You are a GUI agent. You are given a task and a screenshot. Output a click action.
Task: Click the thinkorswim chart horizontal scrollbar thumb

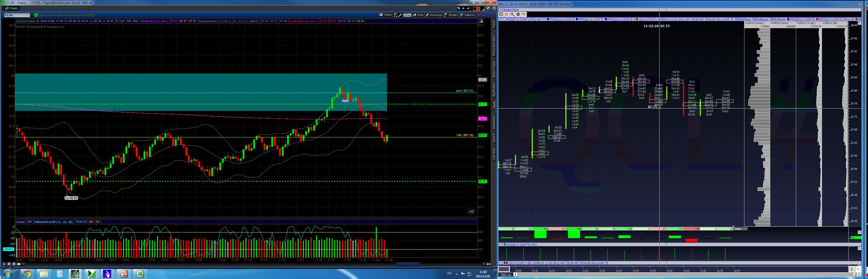click(x=408, y=264)
